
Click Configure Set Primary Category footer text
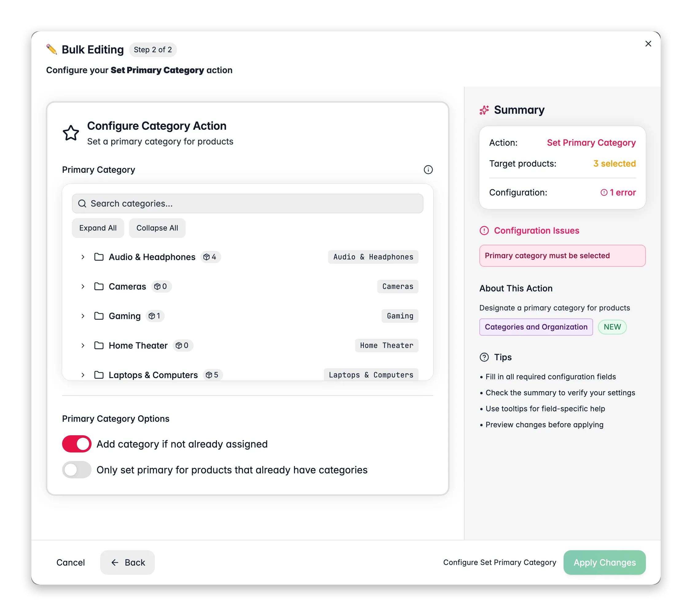pyautogui.click(x=500, y=563)
